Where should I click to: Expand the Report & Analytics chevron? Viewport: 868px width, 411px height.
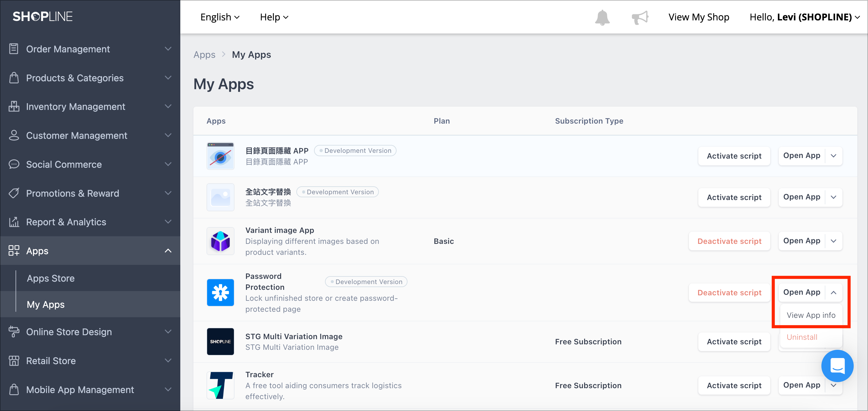(x=168, y=222)
